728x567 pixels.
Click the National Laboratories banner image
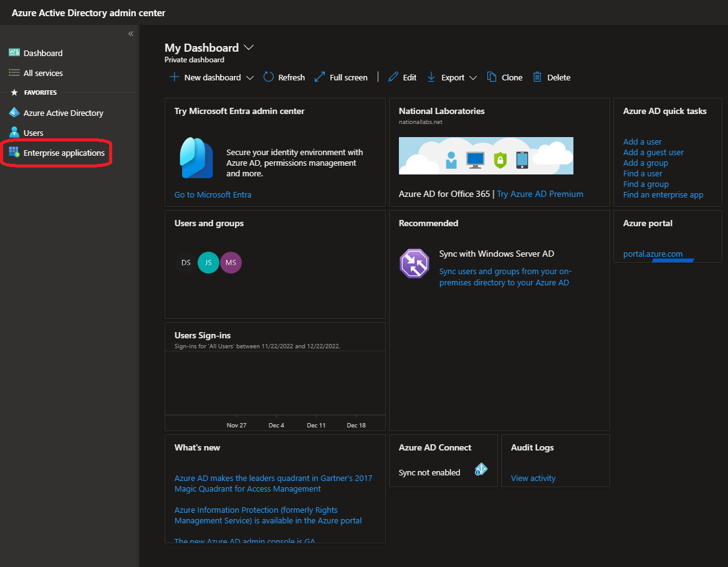486,156
